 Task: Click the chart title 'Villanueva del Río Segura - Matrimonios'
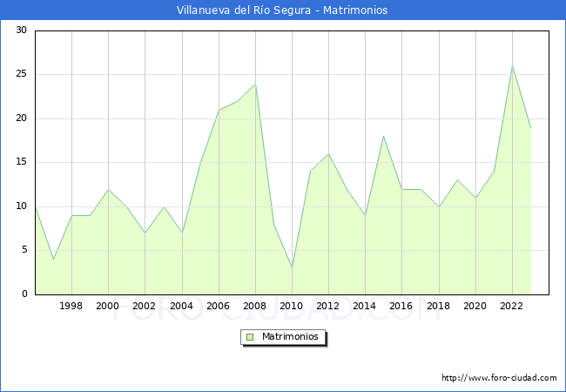[x=282, y=10]
